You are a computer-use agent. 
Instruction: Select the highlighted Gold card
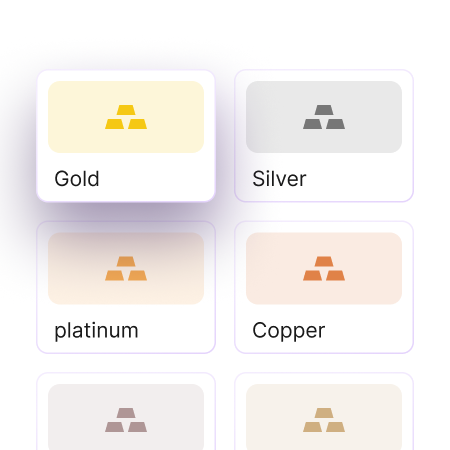(x=126, y=136)
